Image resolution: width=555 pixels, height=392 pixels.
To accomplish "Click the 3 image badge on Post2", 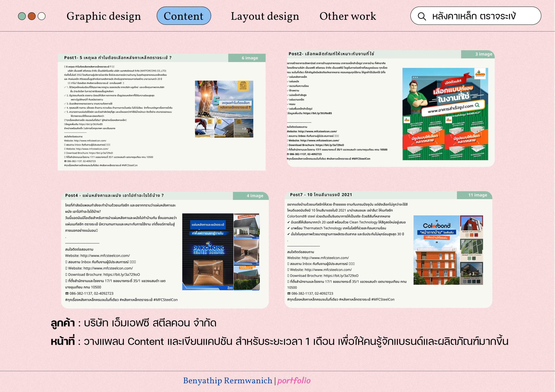I will tap(483, 54).
